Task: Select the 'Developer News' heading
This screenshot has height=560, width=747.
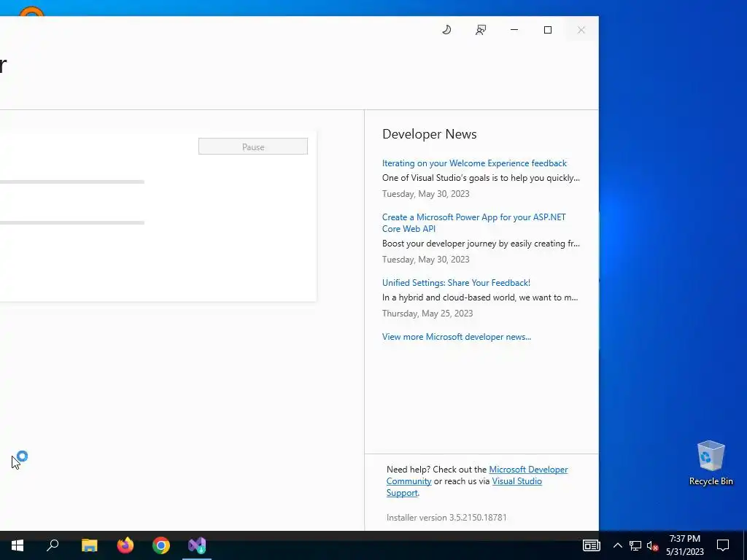Action: tap(429, 134)
